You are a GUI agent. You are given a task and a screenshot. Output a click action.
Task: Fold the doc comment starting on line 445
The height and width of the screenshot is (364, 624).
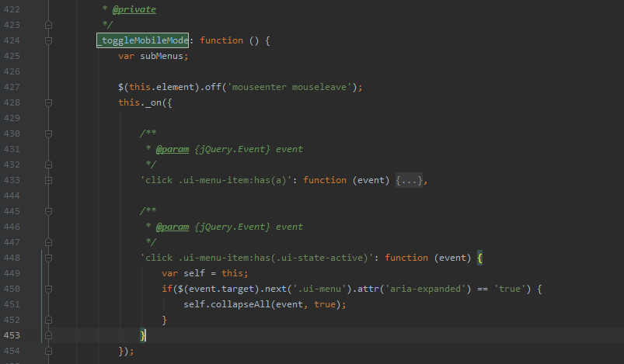click(x=48, y=211)
